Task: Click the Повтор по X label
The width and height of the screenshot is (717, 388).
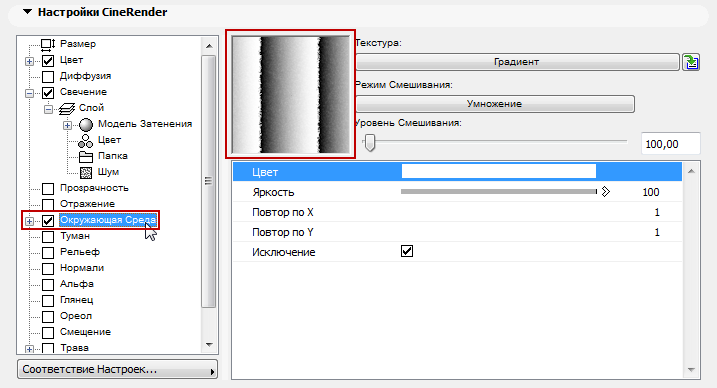Action: pos(283,213)
